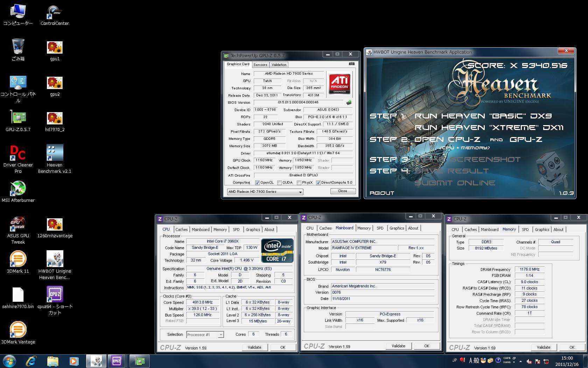
Task: Open the gpu1 image file icon
Action: [x=55, y=51]
